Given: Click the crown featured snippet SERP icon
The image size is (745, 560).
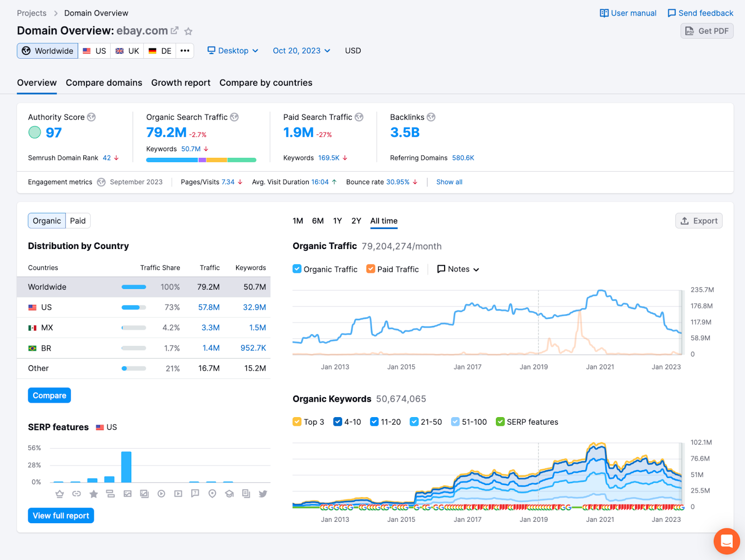Looking at the screenshot, I should point(60,494).
